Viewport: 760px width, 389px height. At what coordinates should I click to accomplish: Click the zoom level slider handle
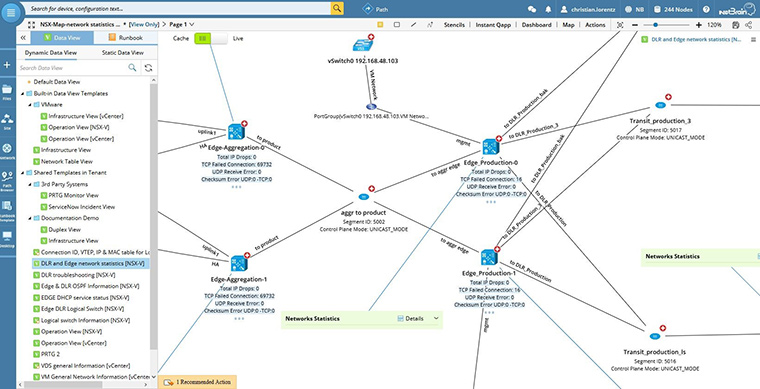coord(655,25)
